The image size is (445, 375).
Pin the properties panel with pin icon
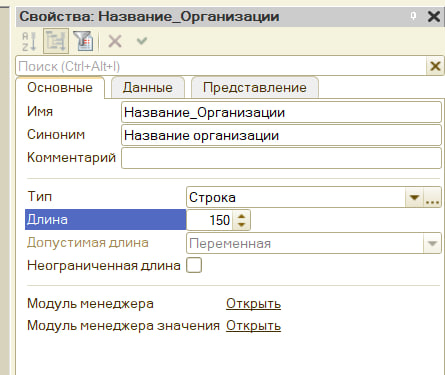[413, 16]
